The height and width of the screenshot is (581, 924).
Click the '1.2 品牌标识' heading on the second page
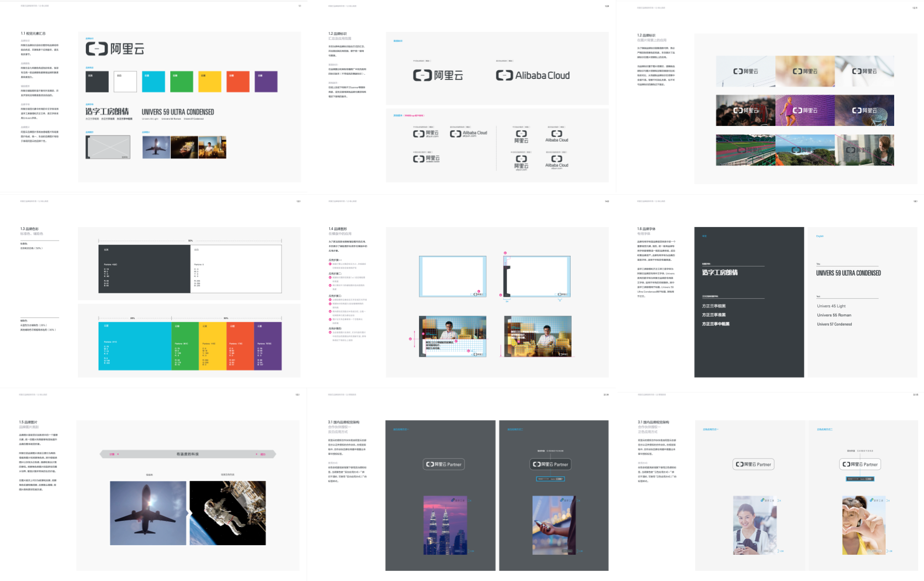pyautogui.click(x=338, y=33)
